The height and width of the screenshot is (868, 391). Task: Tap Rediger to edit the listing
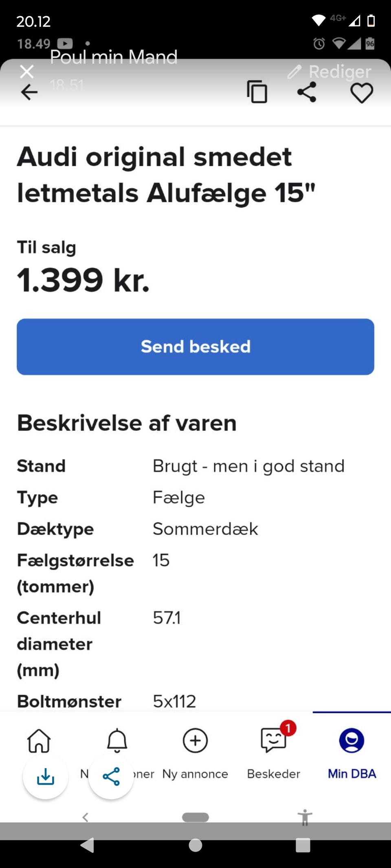pos(330,72)
